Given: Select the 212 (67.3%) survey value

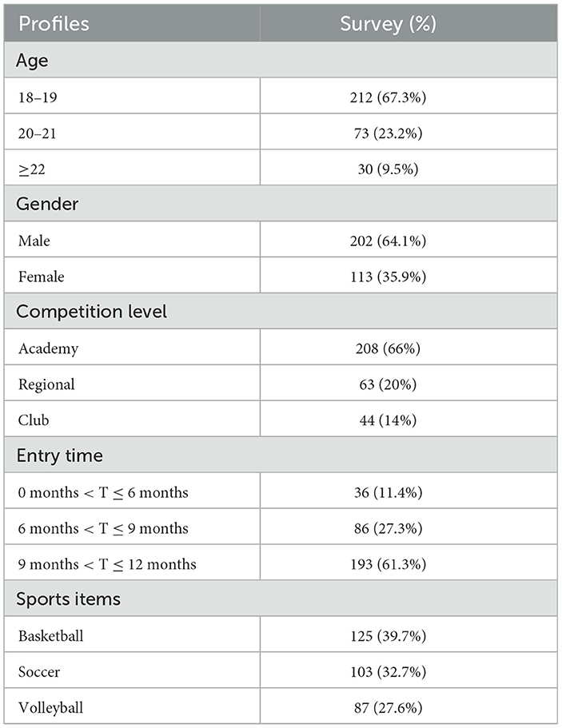Looking at the screenshot, I should [388, 97].
